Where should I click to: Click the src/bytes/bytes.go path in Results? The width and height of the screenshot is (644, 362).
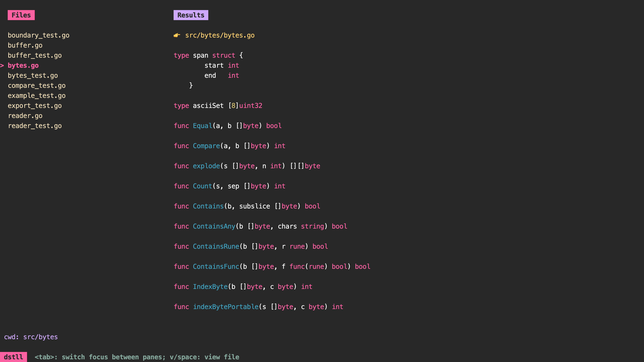220,35
